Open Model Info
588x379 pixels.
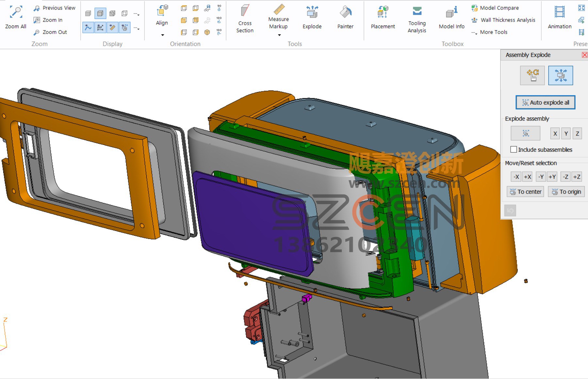pyautogui.click(x=451, y=17)
